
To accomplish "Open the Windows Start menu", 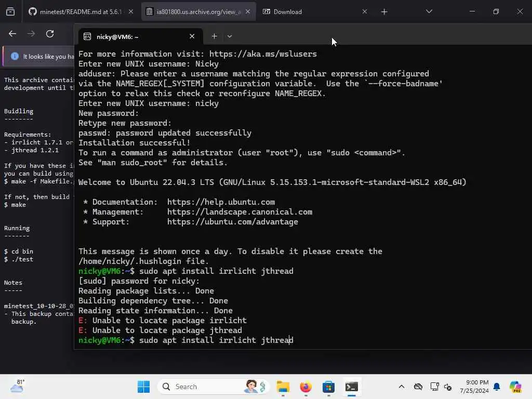I will coord(144,387).
